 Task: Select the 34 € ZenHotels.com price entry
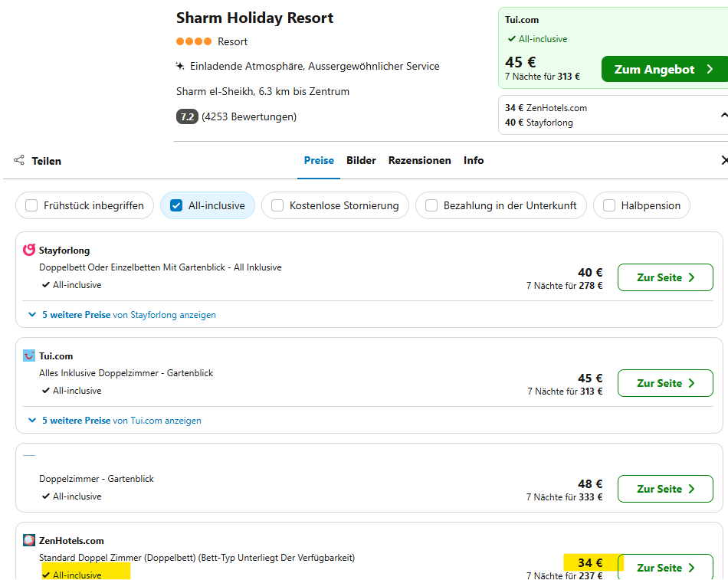[x=546, y=108]
